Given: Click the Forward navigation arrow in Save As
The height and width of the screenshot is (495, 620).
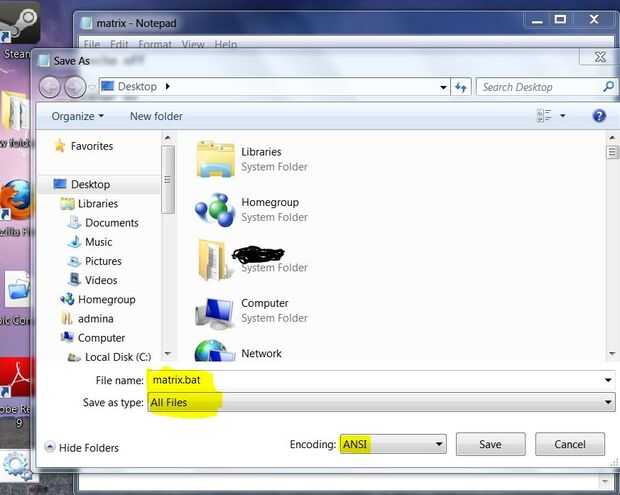Looking at the screenshot, I should pos(75,87).
